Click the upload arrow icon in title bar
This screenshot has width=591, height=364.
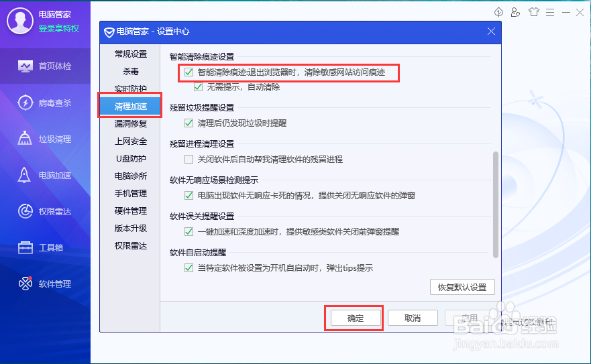(x=498, y=13)
